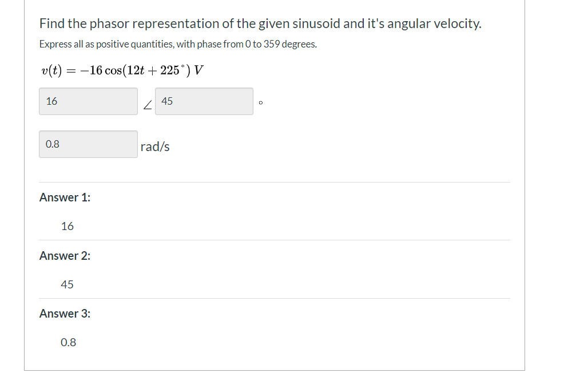Click the degree symbol after the phase field
Viewport: 564px width, 392px height.
click(260, 102)
